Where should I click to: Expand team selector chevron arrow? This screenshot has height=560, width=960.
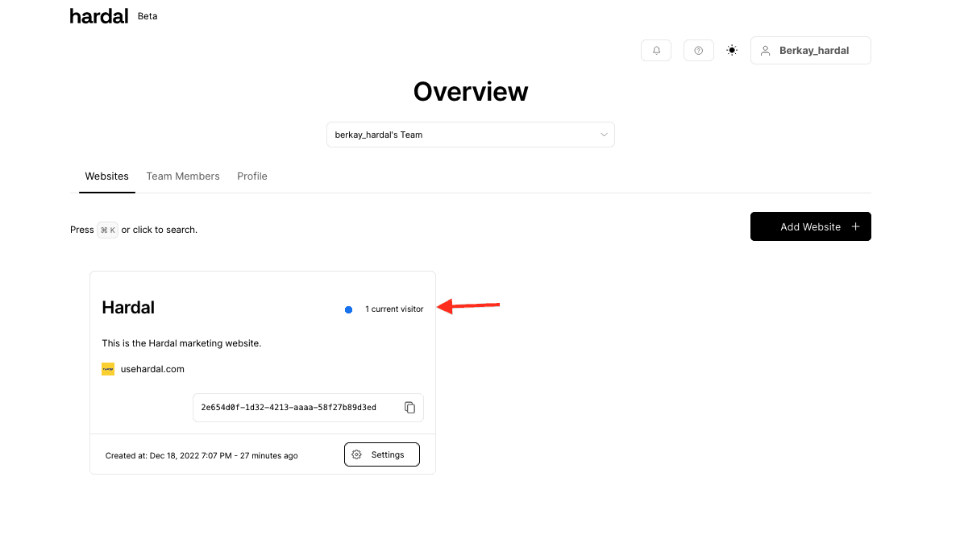point(604,135)
